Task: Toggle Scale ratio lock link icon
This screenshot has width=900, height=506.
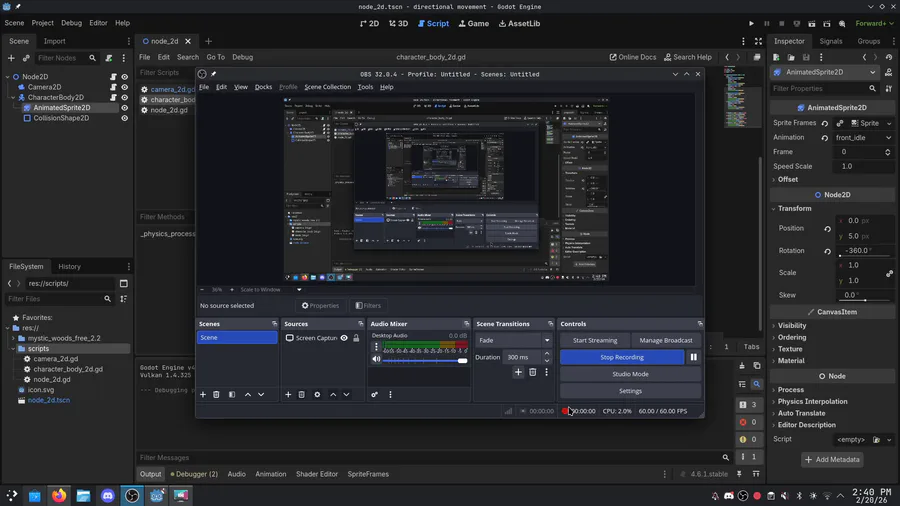Action: 889,273
